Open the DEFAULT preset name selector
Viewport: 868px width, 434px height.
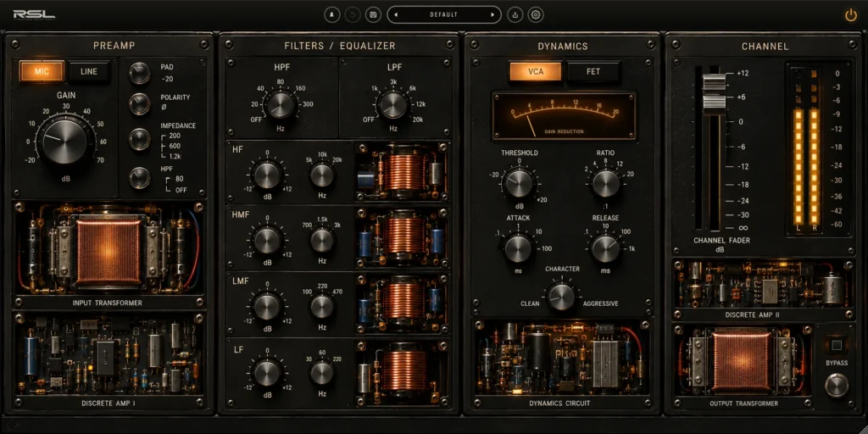(444, 15)
